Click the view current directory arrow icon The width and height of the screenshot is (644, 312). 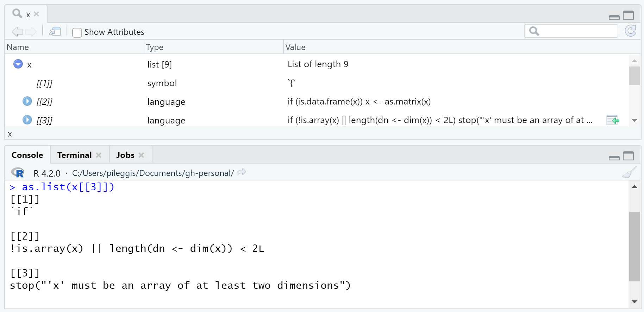[x=242, y=172]
